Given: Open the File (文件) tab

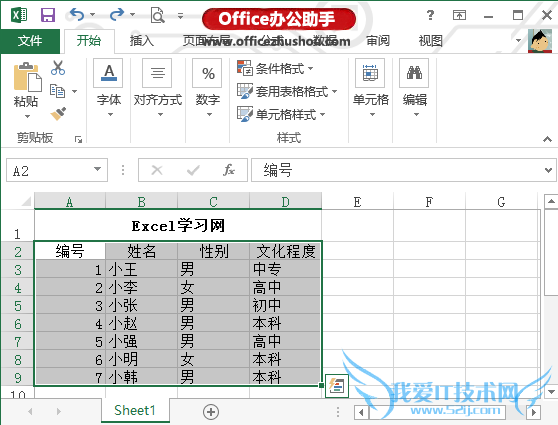Looking at the screenshot, I should click(x=30, y=41).
